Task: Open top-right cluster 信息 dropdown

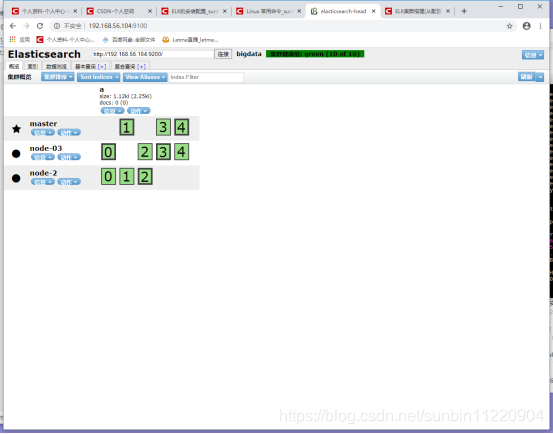Action: click(533, 55)
